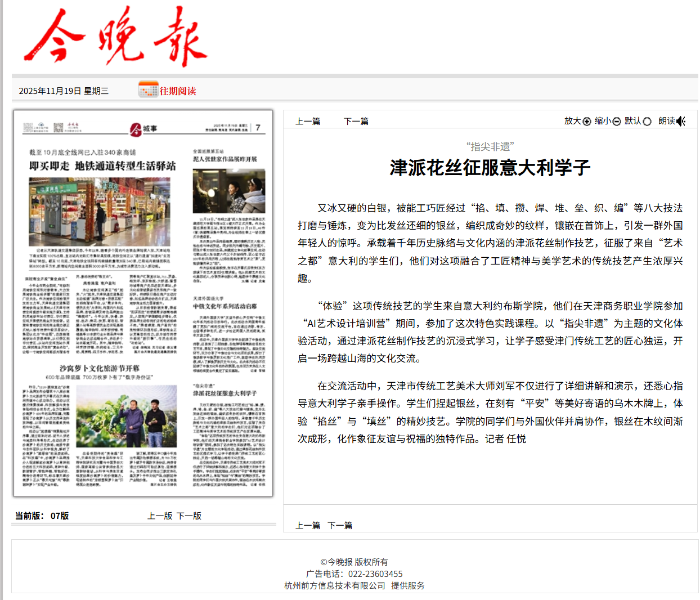Switch to the next page with 下一版

point(189,516)
